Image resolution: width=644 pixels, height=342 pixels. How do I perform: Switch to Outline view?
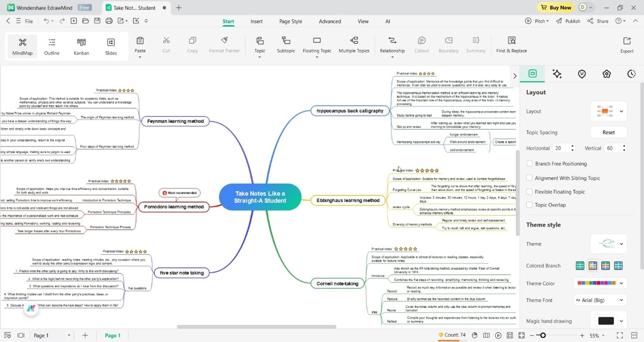(x=51, y=45)
